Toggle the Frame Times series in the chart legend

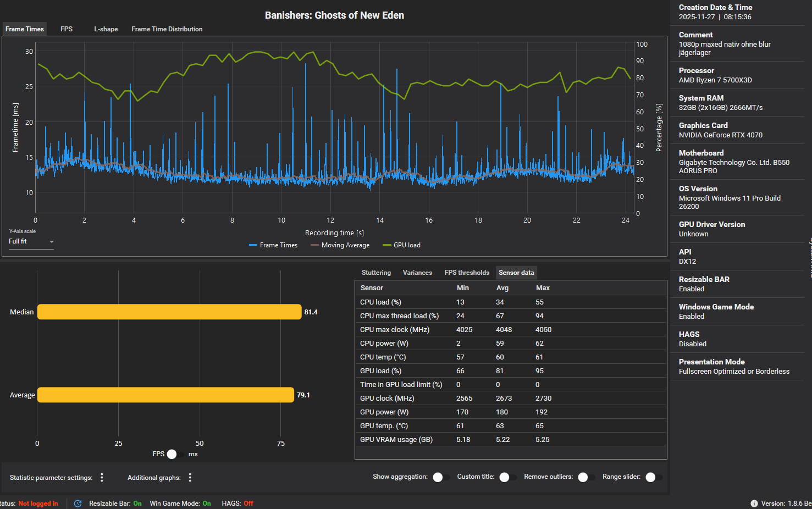coord(273,245)
